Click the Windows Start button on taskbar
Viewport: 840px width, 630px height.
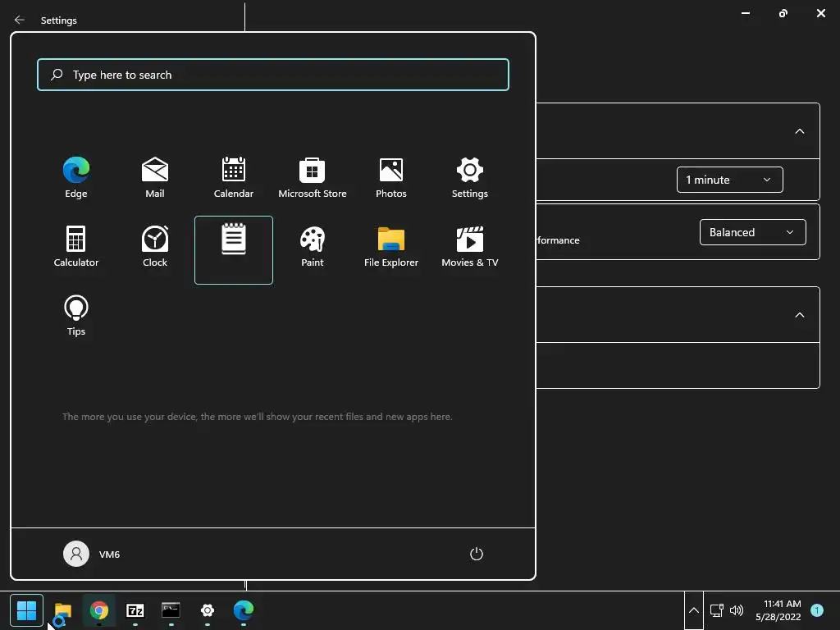pyautogui.click(x=26, y=610)
